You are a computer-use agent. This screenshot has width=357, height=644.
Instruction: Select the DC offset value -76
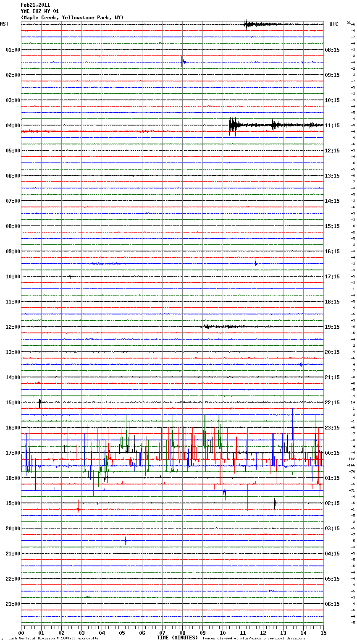tap(352, 471)
